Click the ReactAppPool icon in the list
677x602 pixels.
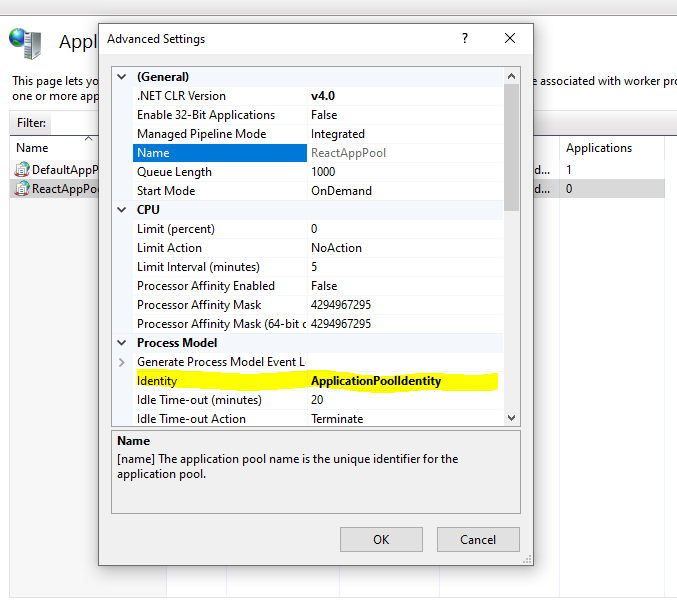pos(22,189)
